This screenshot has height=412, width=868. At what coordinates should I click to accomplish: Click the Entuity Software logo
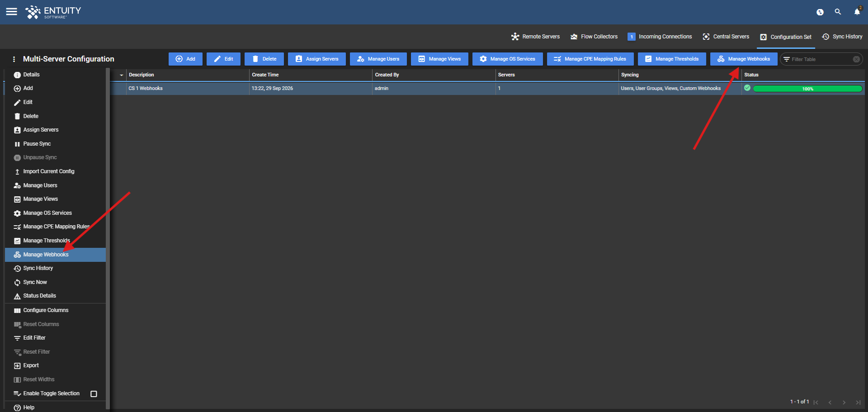53,12
